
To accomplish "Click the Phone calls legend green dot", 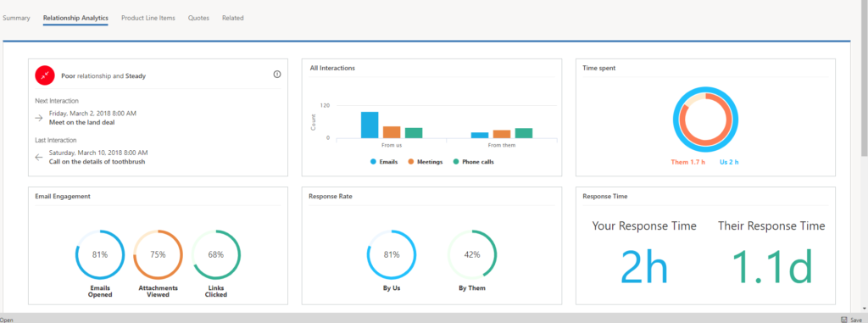I will coord(455,162).
